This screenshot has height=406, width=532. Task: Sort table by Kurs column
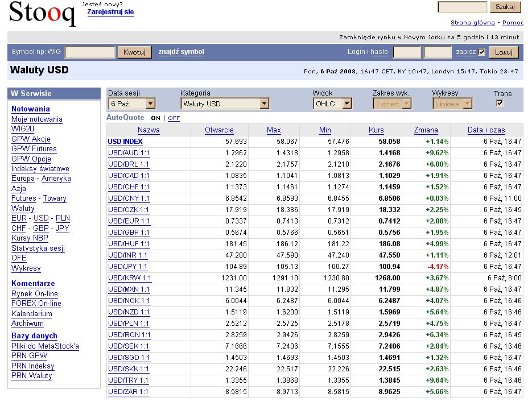[376, 130]
